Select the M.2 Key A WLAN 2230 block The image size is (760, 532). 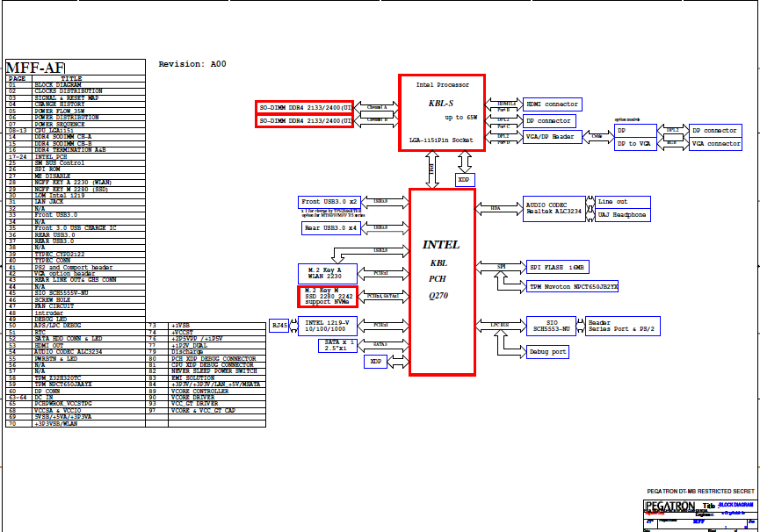tap(327, 273)
